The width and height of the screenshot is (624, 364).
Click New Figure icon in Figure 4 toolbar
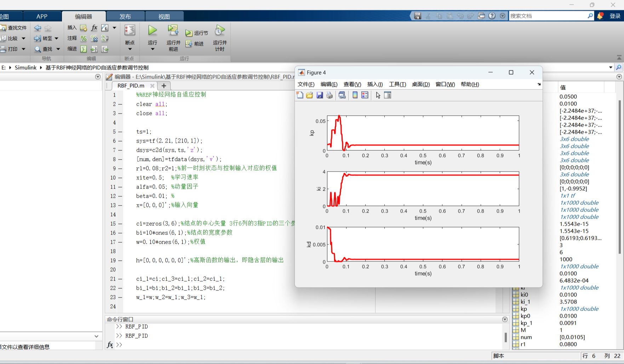[300, 95]
